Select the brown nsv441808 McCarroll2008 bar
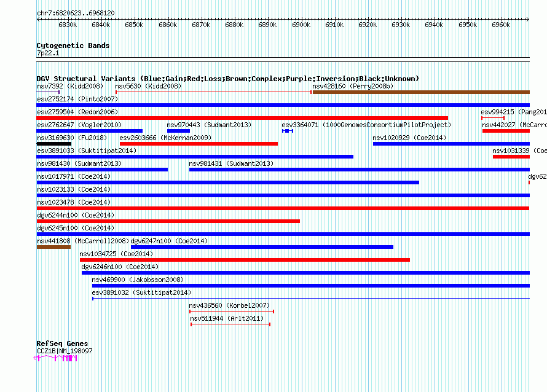The width and height of the screenshot is (547, 392). [x=53, y=247]
